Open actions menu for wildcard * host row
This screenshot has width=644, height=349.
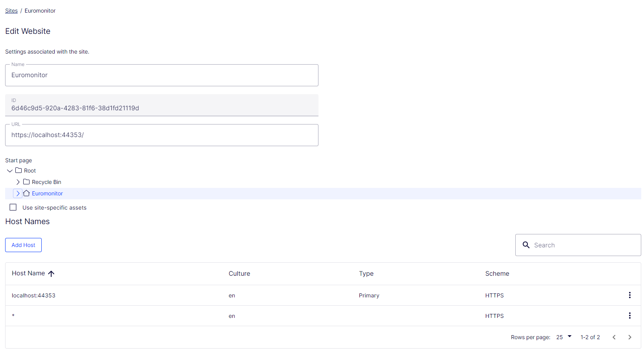tap(629, 316)
